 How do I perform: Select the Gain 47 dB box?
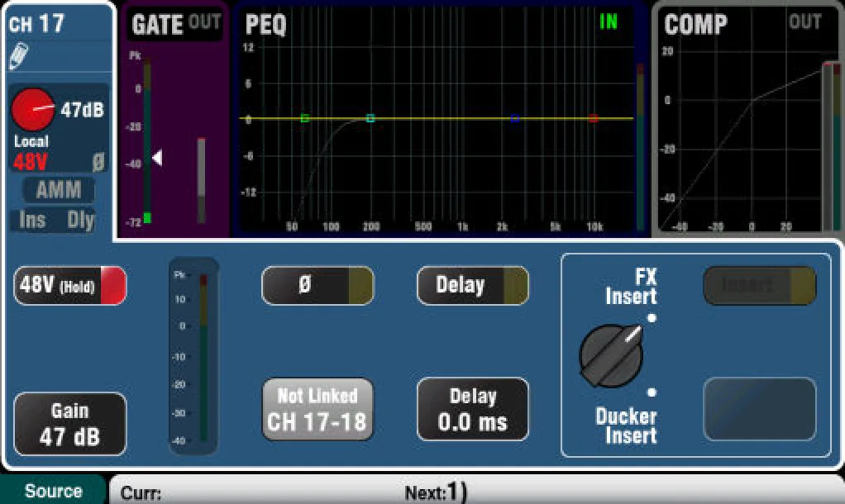click(x=70, y=424)
